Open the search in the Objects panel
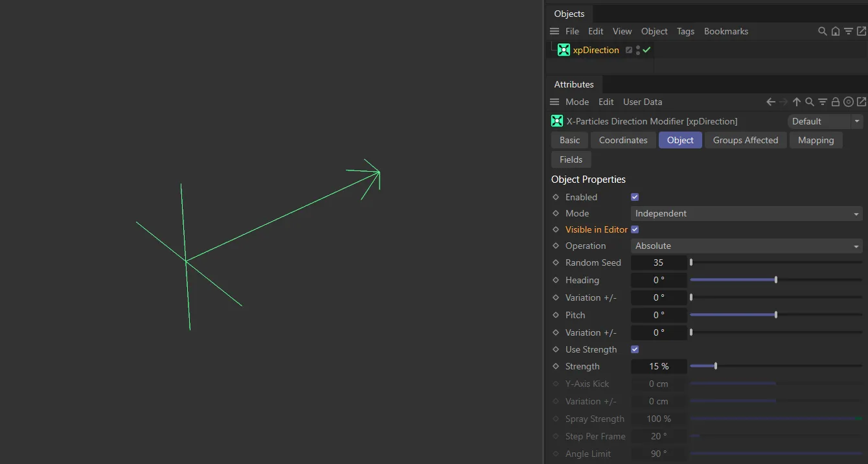Screen dimensions: 868x464 pyautogui.click(x=822, y=31)
